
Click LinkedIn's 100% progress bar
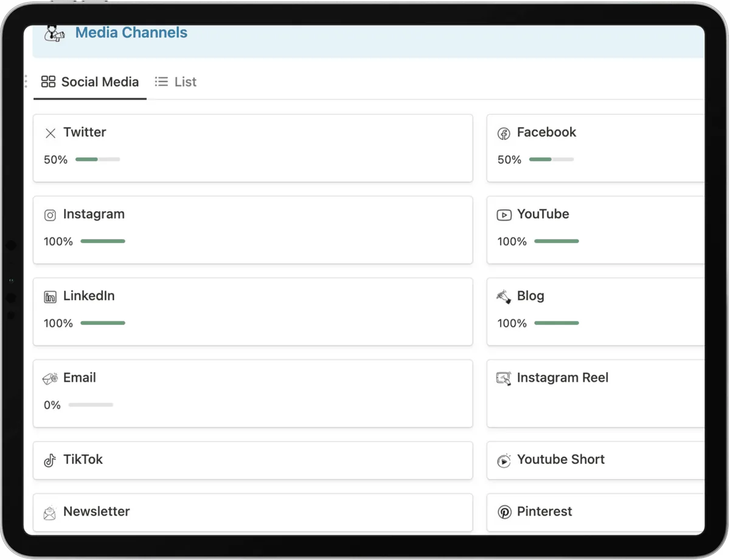point(103,323)
